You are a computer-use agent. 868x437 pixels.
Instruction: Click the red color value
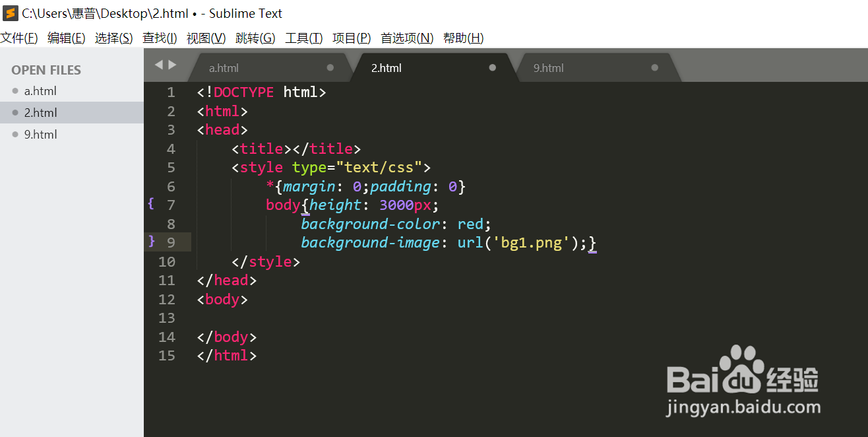470,224
